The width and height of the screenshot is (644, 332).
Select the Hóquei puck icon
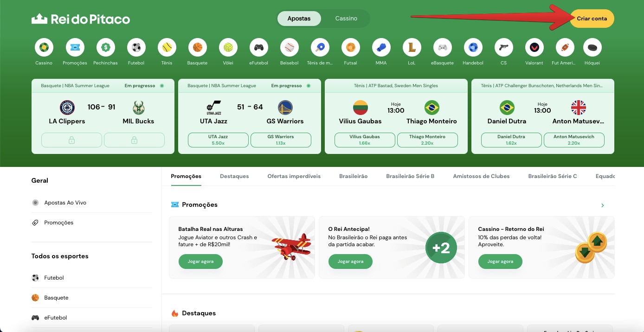(592, 47)
